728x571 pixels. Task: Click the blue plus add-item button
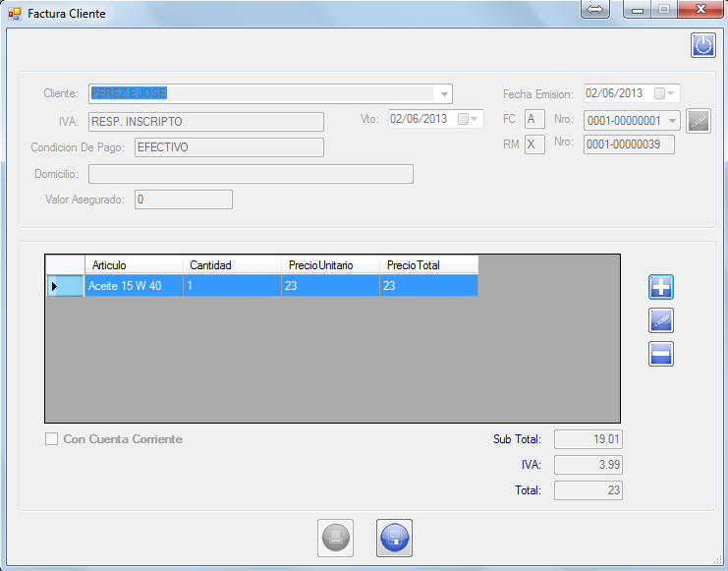click(661, 287)
